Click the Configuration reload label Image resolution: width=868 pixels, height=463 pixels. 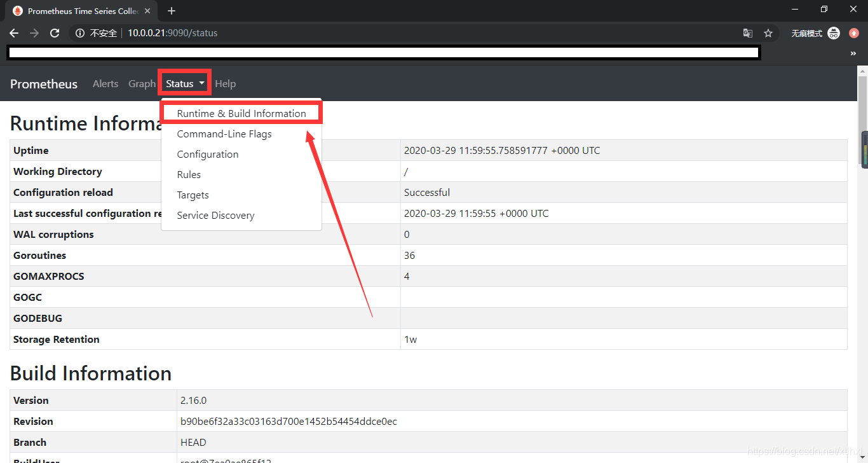[x=63, y=192]
